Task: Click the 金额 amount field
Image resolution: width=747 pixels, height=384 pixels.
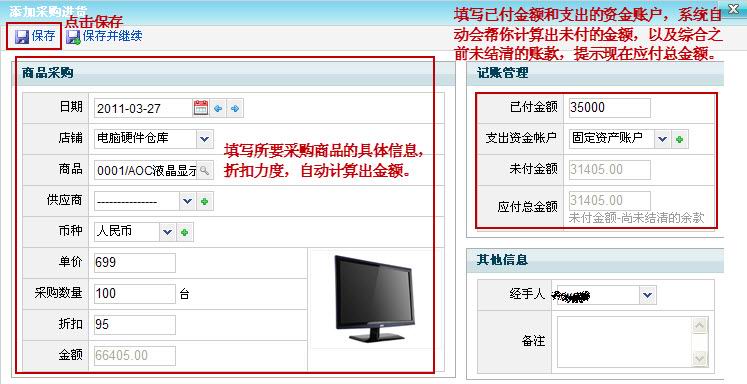Action: pyautogui.click(x=135, y=355)
